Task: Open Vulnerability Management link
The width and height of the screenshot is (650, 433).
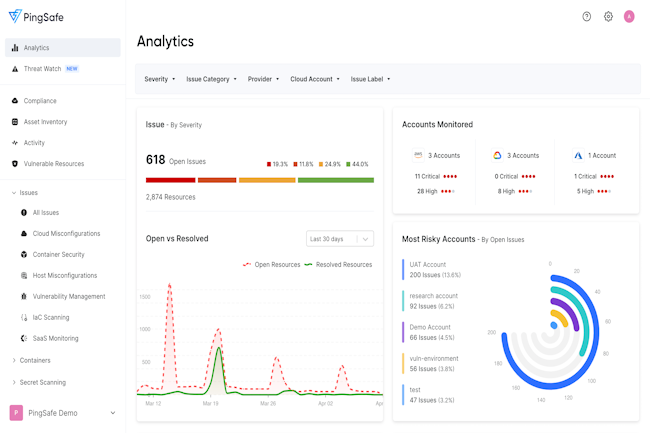Action: point(69,296)
